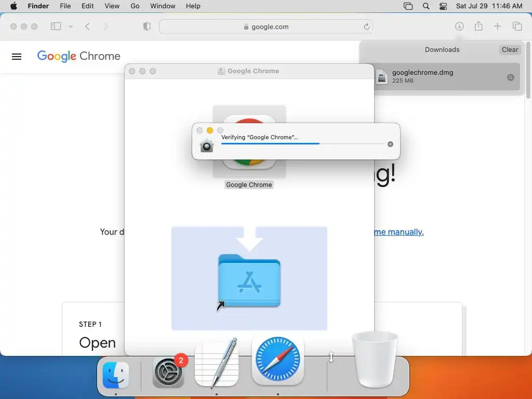
Task: Click the Verifying progress bar
Action: [x=303, y=143]
